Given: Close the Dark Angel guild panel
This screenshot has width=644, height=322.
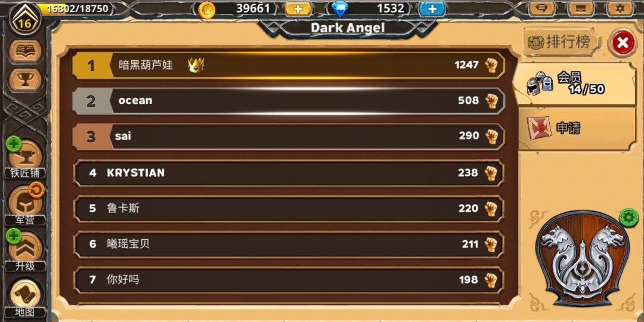Looking at the screenshot, I should coord(623,43).
